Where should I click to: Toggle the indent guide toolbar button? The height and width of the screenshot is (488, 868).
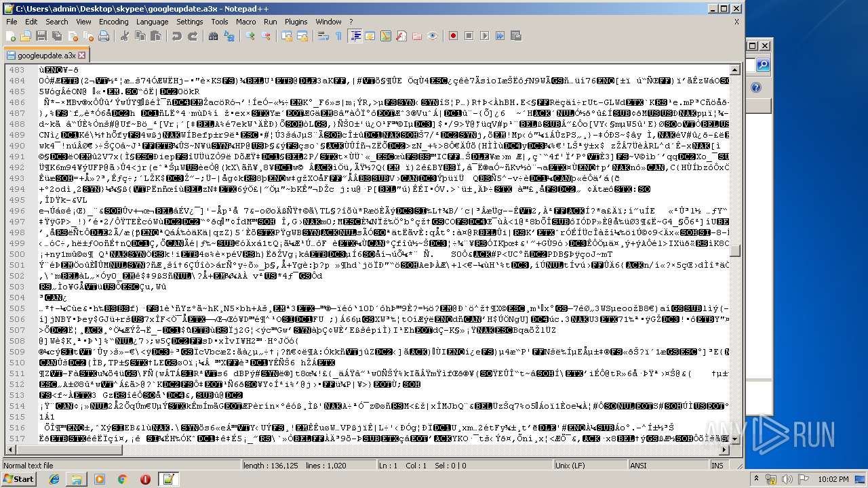coord(355,36)
